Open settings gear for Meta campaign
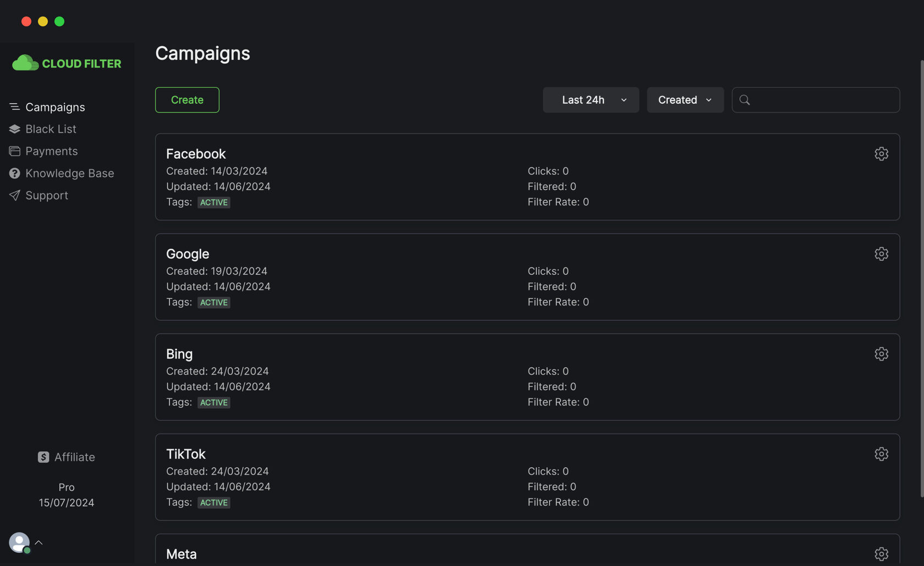Image resolution: width=924 pixels, height=566 pixels. [x=881, y=554]
